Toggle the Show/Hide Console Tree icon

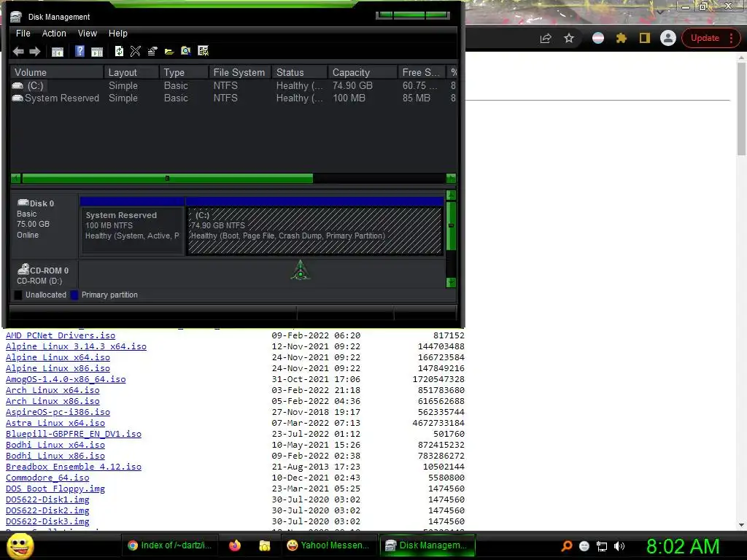[x=58, y=52]
